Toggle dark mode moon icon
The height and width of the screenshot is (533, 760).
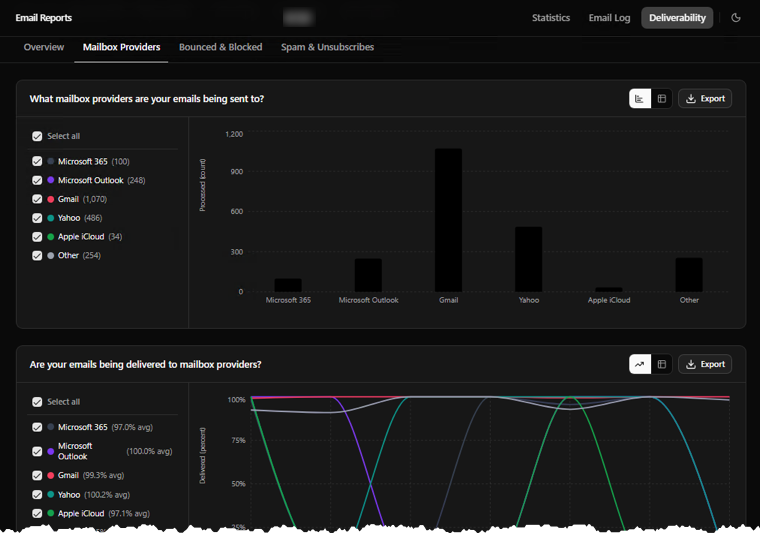[x=736, y=18]
